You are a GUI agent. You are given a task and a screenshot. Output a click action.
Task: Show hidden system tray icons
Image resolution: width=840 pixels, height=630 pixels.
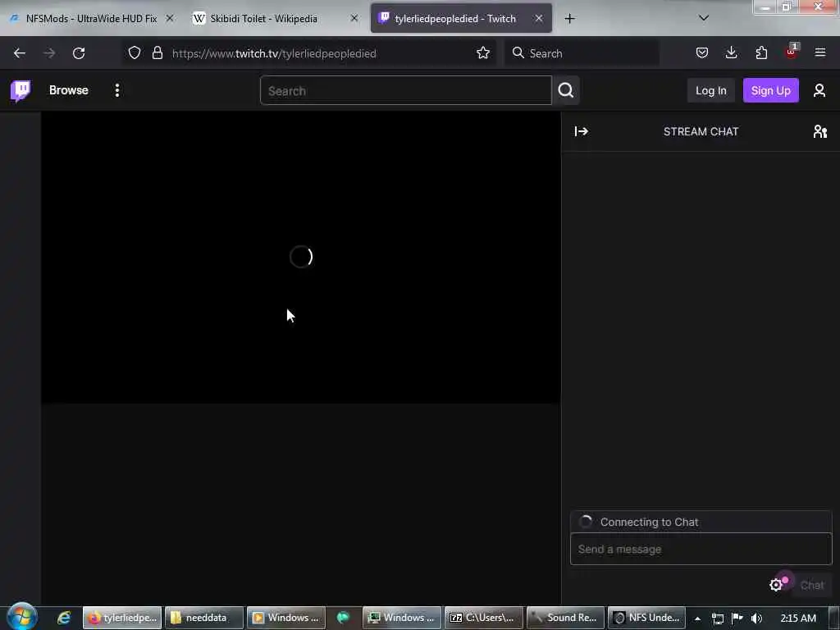[x=697, y=619]
